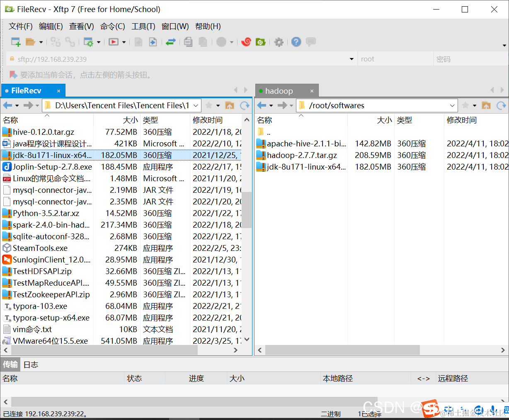Go forward in local FileRecv pane

coord(28,105)
